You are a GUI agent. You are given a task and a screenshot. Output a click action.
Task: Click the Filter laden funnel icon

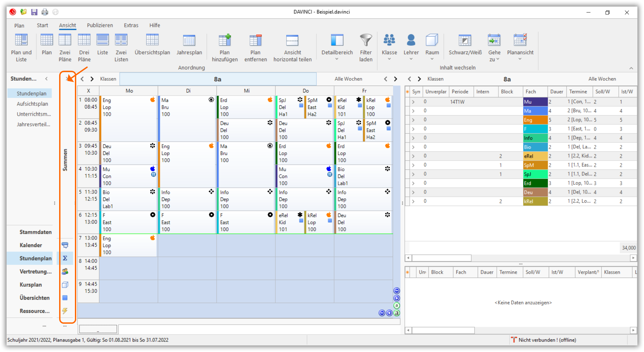coord(366,40)
